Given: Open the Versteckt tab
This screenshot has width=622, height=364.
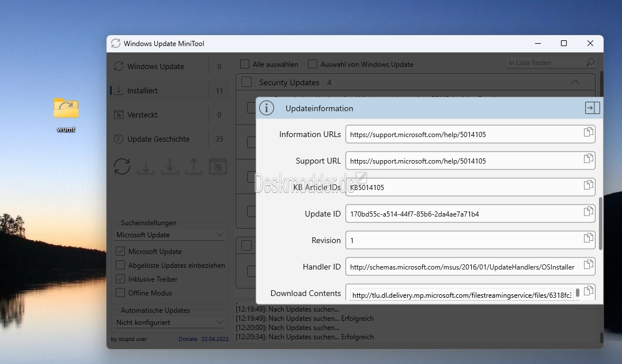Looking at the screenshot, I should pyautogui.click(x=169, y=115).
